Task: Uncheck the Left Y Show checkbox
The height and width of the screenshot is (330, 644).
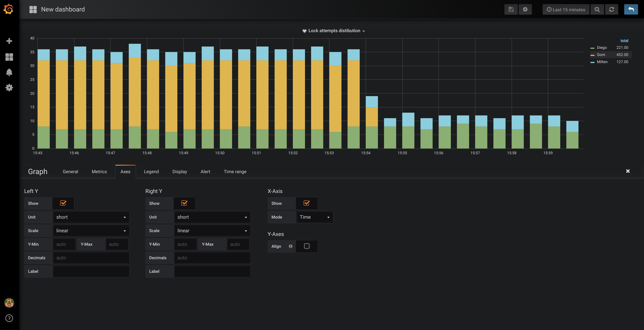Action: point(63,203)
